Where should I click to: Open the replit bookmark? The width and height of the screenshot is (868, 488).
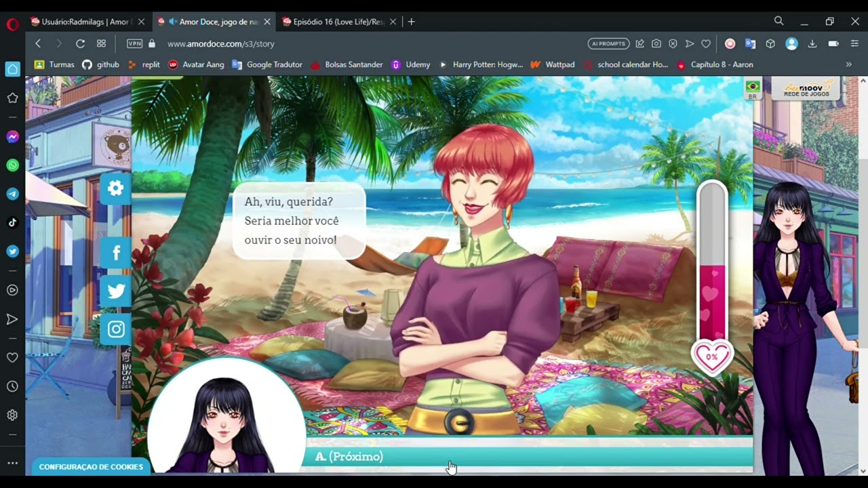pos(143,64)
